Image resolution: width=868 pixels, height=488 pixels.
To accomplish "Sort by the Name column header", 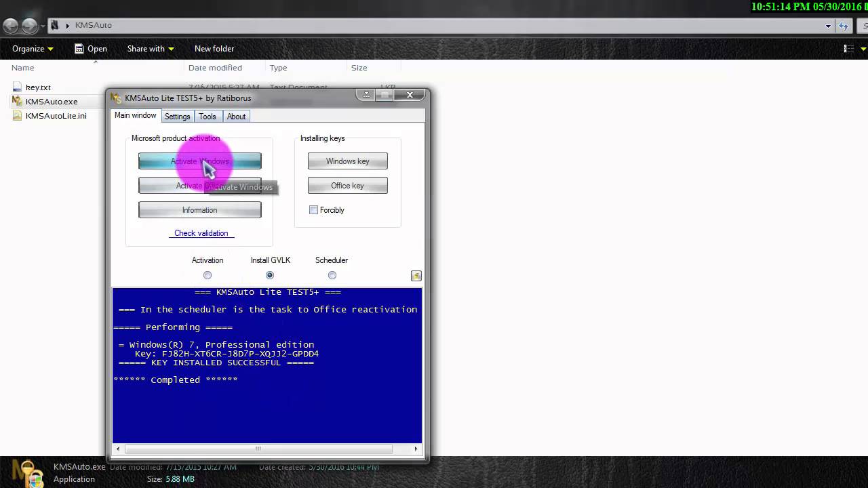I will pos(23,68).
